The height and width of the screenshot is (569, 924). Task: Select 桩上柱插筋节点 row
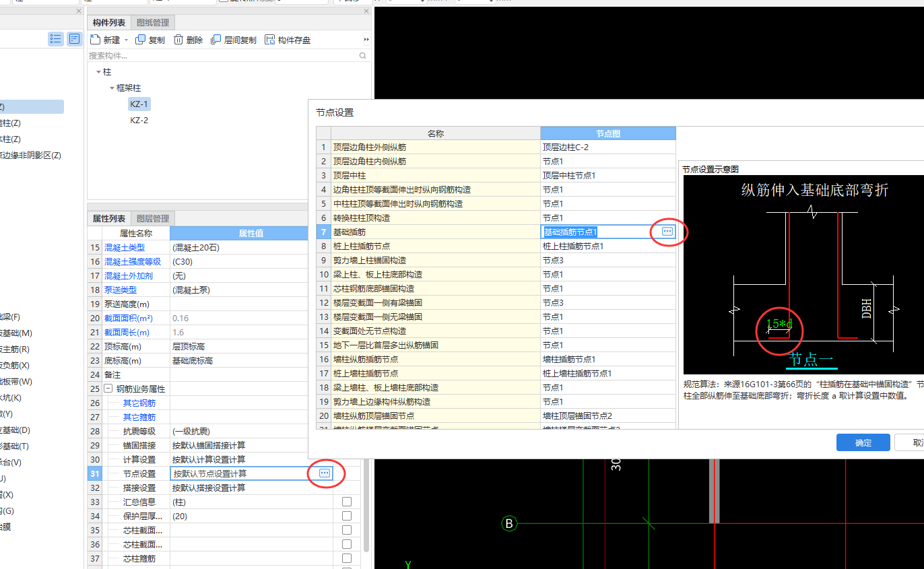click(436, 246)
